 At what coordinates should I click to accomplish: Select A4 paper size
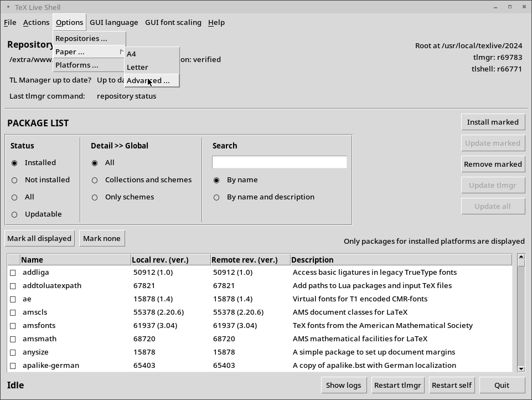click(x=132, y=54)
